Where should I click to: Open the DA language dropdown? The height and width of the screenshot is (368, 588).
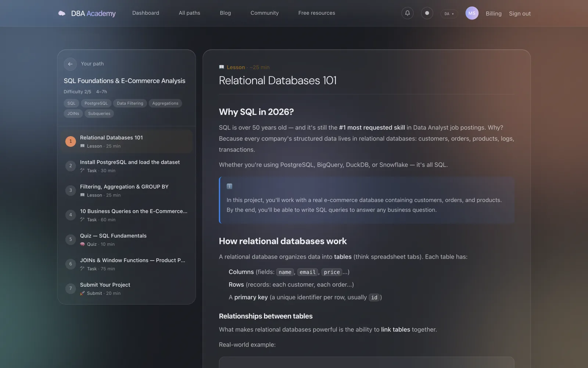click(x=449, y=14)
